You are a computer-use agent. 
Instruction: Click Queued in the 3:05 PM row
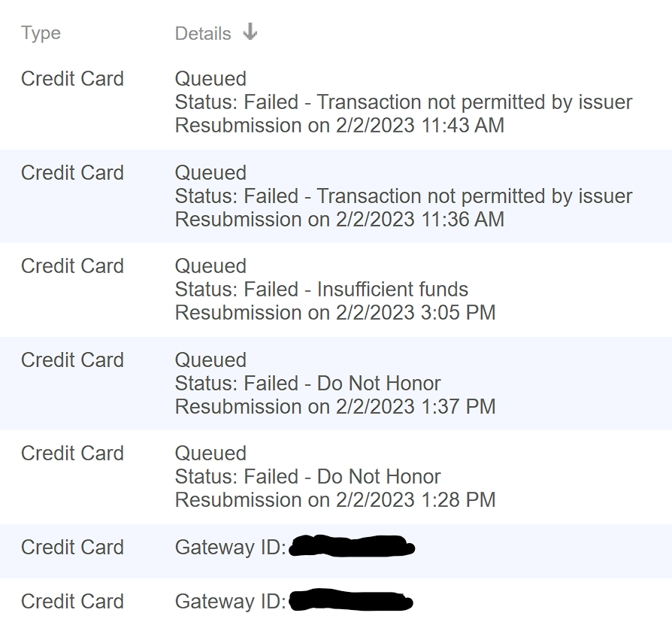click(x=210, y=266)
